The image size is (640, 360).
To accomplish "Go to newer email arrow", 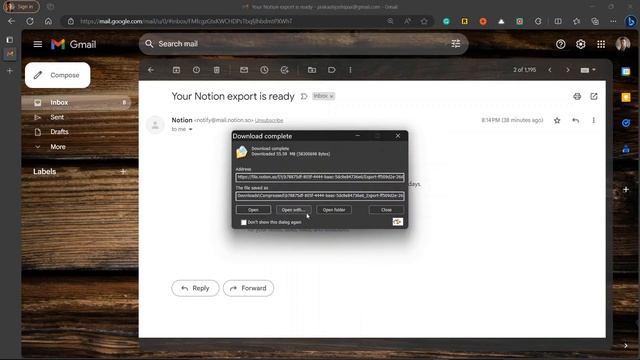I will coord(550,70).
